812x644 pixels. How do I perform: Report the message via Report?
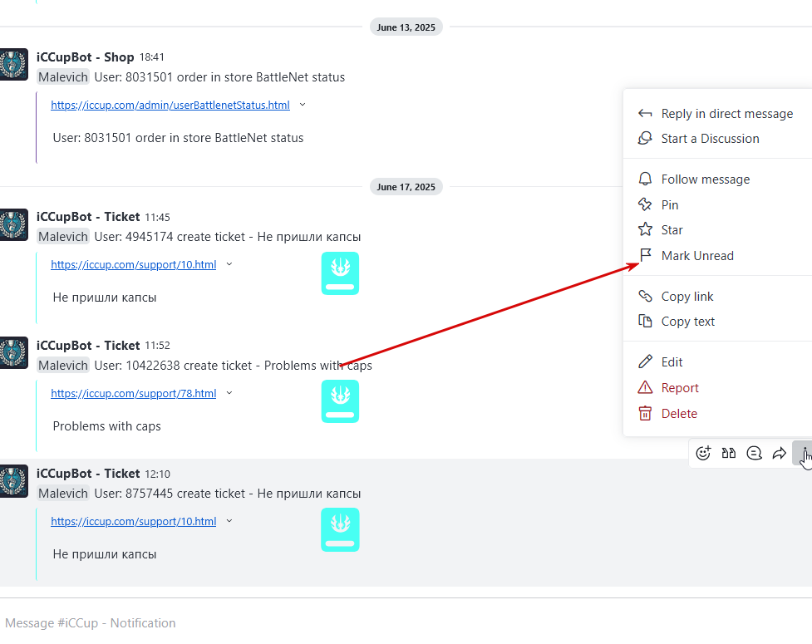pos(717,387)
